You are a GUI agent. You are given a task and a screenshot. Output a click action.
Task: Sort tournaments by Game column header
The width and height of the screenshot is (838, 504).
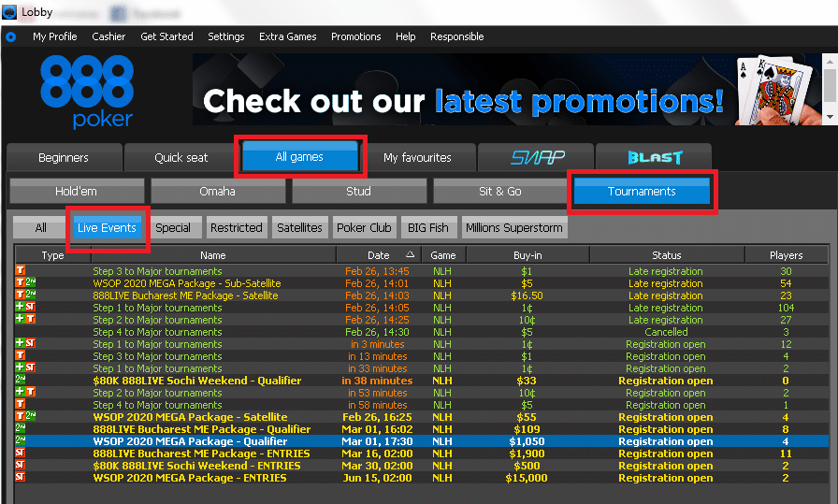coord(443,255)
